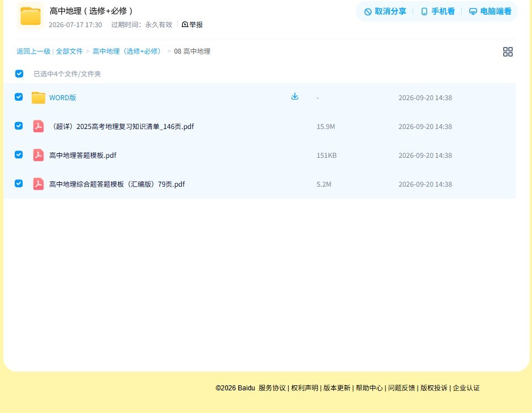Uncheck 高中地理答题模板.pdf checkbox
The width and height of the screenshot is (532, 413).
19,154
